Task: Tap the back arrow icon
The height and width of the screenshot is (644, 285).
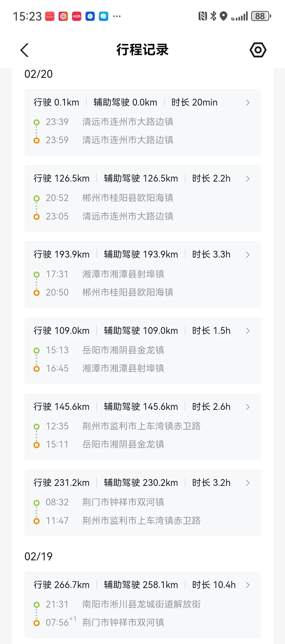Action: pos(25,50)
